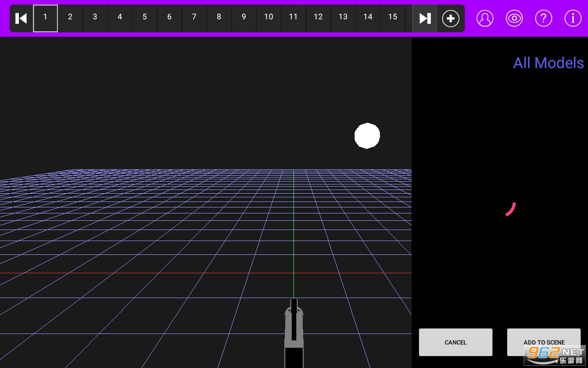Select frame 2 in the timeline
The width and height of the screenshot is (588, 368).
click(70, 18)
